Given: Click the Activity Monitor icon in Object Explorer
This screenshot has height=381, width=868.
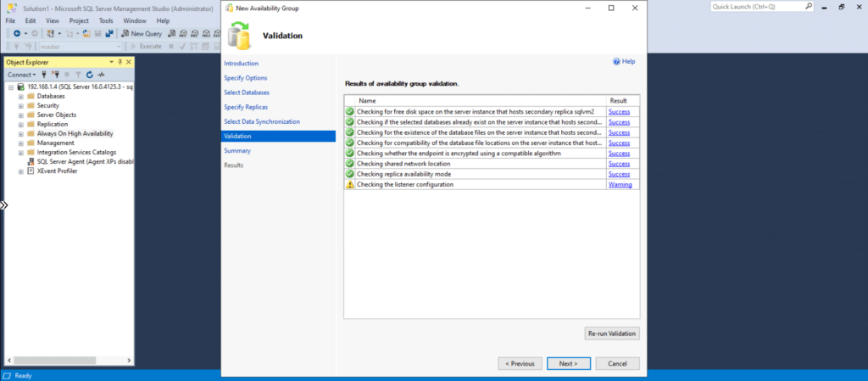Looking at the screenshot, I should [x=102, y=75].
